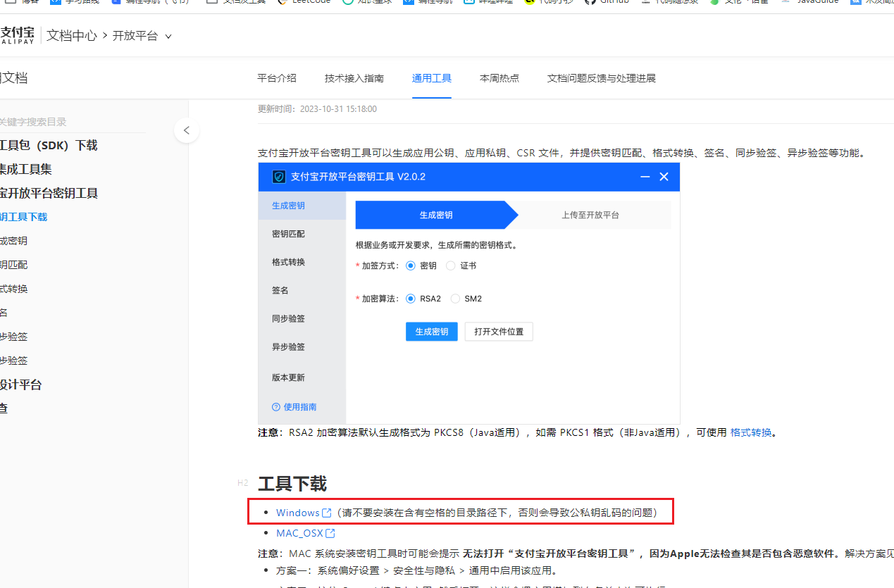Collapse the sidebar with the left chevron button
This screenshot has width=894, height=588.
[187, 130]
